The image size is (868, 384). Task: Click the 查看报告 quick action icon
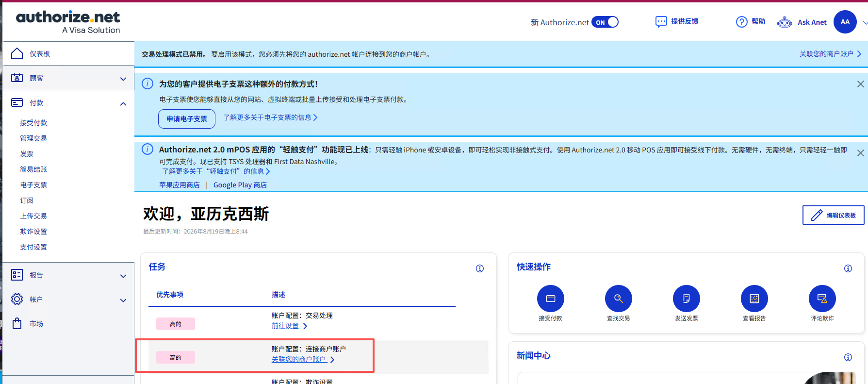pos(754,299)
